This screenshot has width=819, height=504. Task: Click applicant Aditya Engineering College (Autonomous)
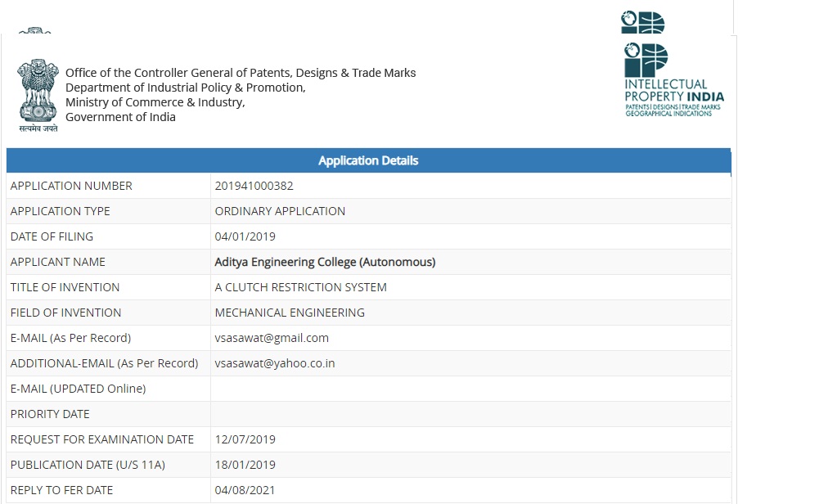click(325, 262)
